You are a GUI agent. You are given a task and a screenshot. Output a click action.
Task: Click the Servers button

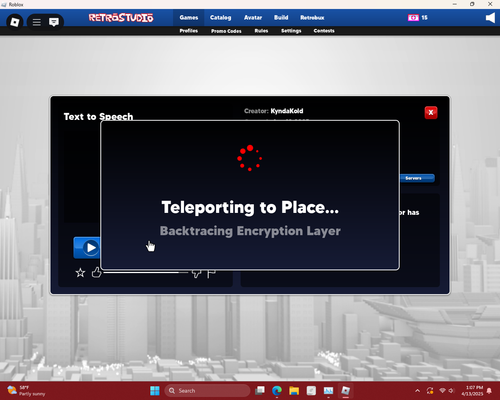tap(417, 178)
